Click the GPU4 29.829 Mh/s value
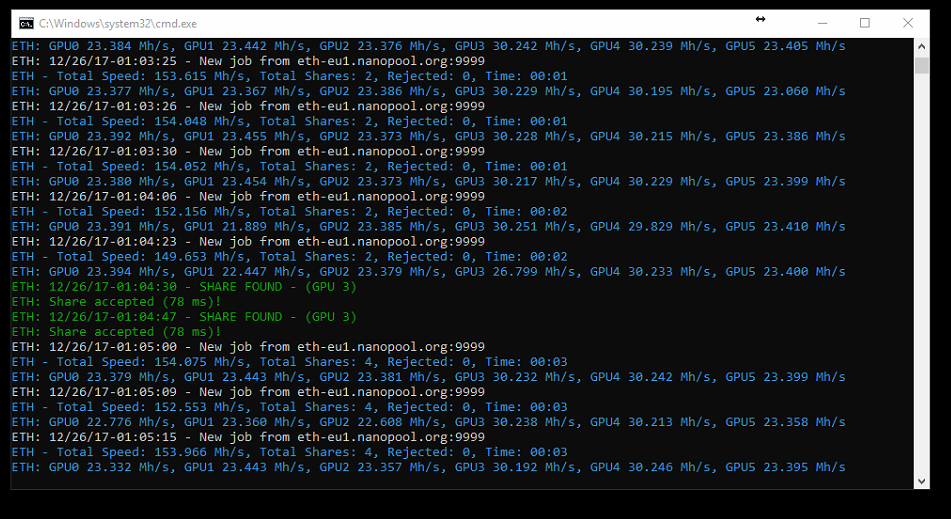 coord(653,227)
